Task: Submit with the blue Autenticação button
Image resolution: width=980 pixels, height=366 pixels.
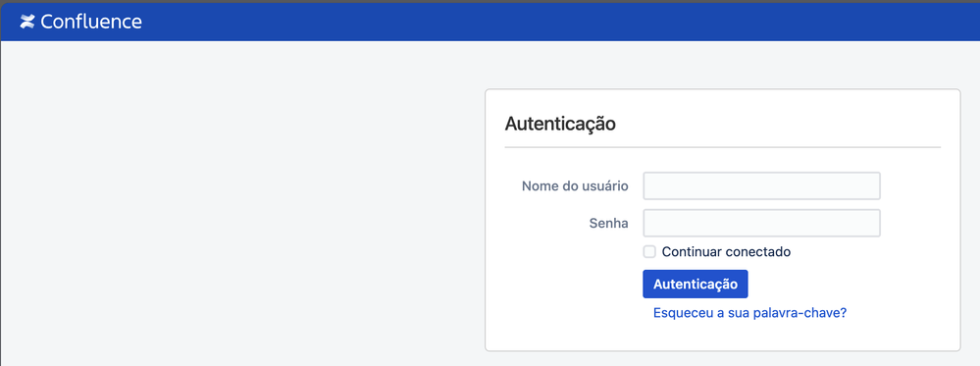Action: (695, 284)
